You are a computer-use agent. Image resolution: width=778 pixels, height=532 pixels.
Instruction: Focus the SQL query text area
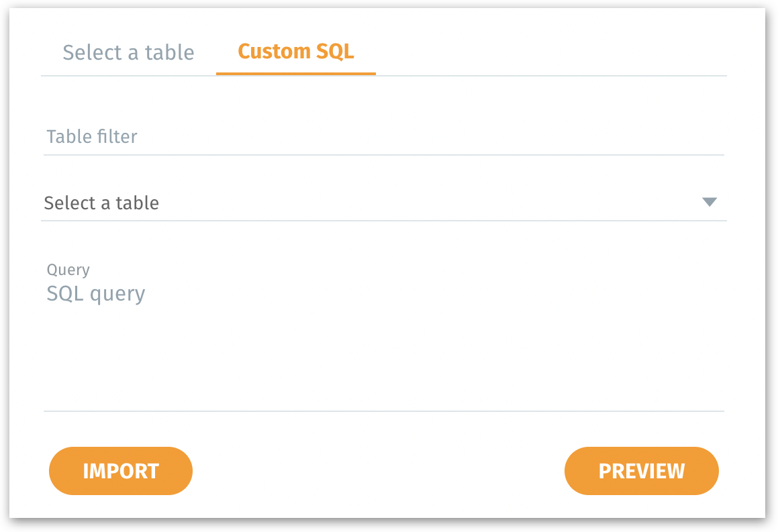[383, 335]
